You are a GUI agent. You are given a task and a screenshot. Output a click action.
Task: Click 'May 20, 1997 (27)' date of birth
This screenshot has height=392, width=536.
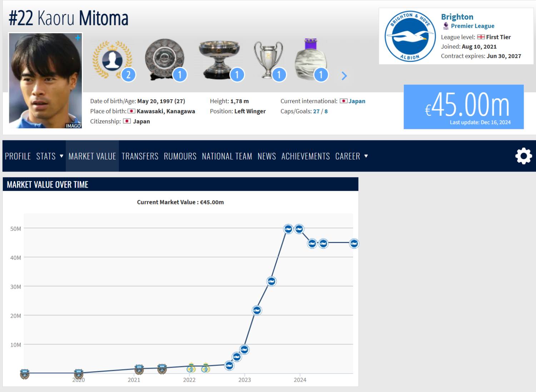(161, 101)
